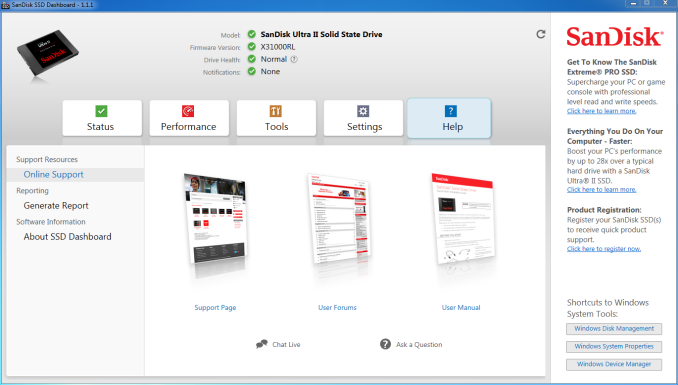Click the Settings gear icon
Image resolution: width=678 pixels, height=385 pixels.
[363, 111]
